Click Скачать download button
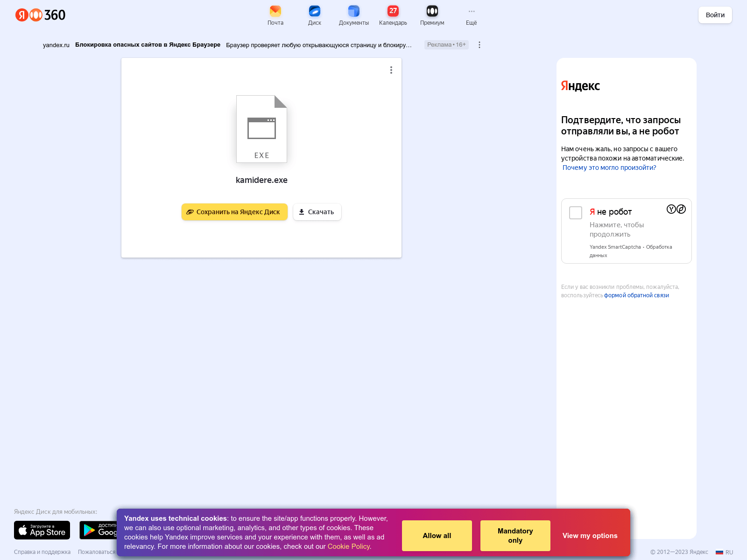Image resolution: width=747 pixels, height=560 pixels. (x=317, y=212)
